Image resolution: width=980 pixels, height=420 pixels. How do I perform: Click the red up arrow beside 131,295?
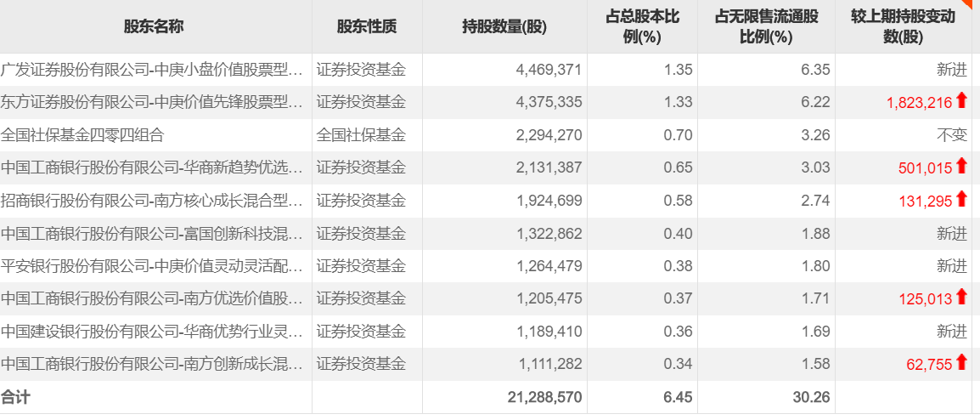961,200
